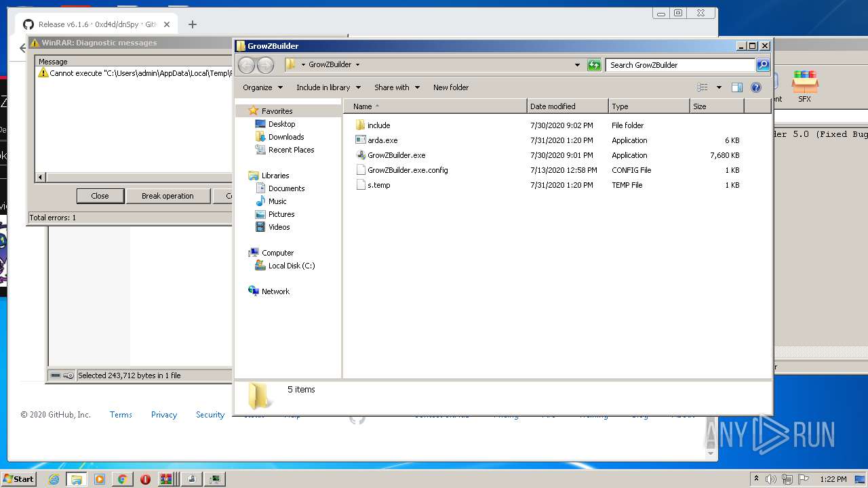
Task: Expand GrowZBuilder breadcrumb arrow
Action: [357, 65]
